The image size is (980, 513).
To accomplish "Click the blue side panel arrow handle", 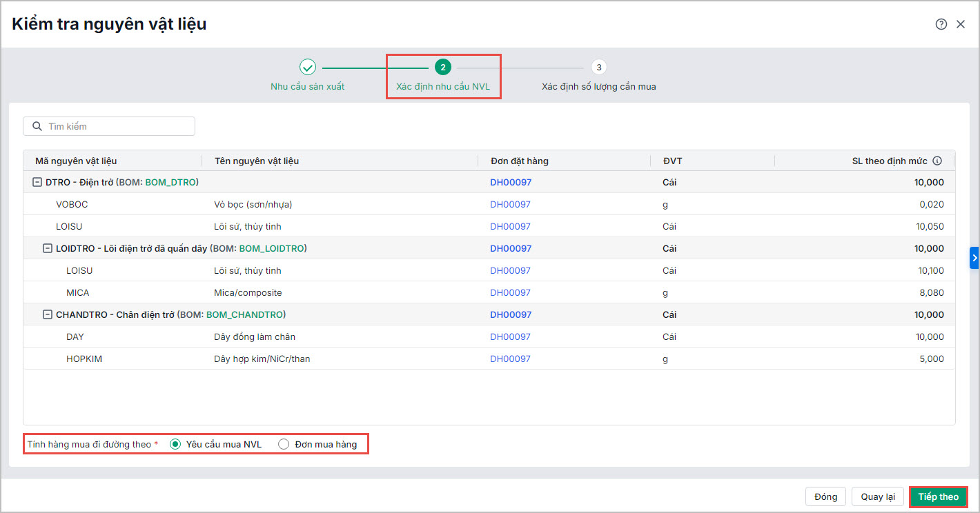I will (974, 257).
